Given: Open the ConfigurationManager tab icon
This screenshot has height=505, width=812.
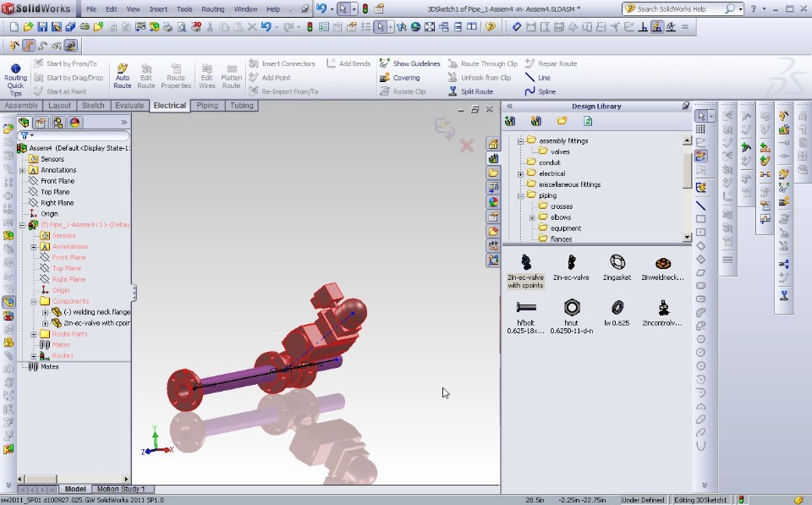Looking at the screenshot, I should [58, 123].
